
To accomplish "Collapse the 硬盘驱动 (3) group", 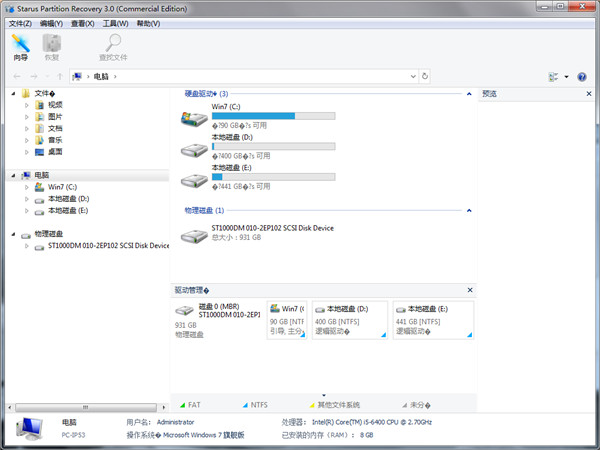I will pyautogui.click(x=469, y=94).
